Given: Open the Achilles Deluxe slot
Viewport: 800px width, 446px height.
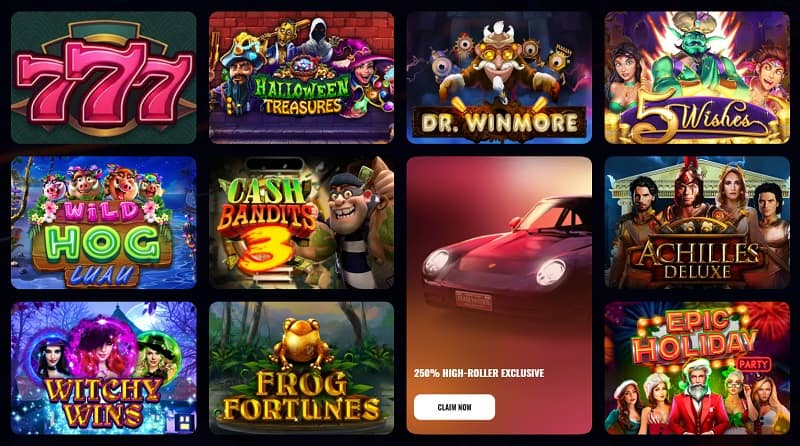Looking at the screenshot, I should [697, 222].
